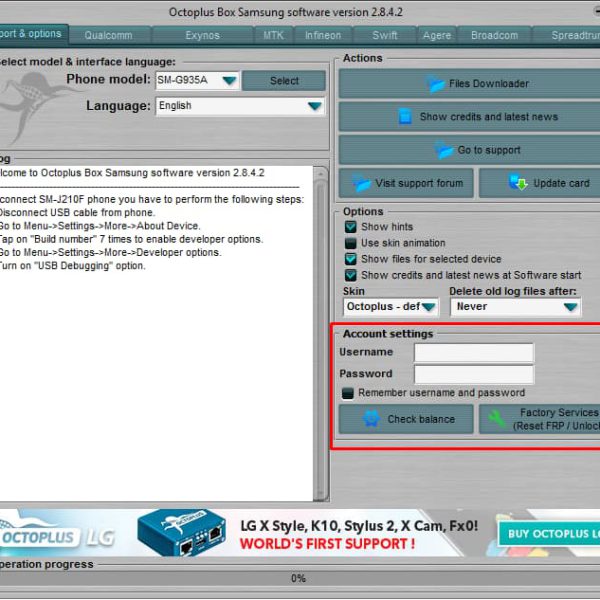This screenshot has width=600, height=600.
Task: Click the Factory Services wrench icon
Action: pos(496,419)
